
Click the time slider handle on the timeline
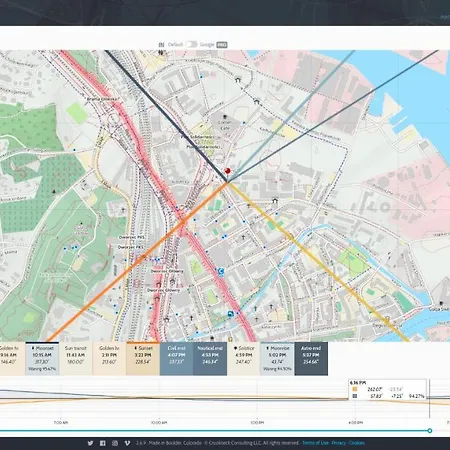(430, 431)
